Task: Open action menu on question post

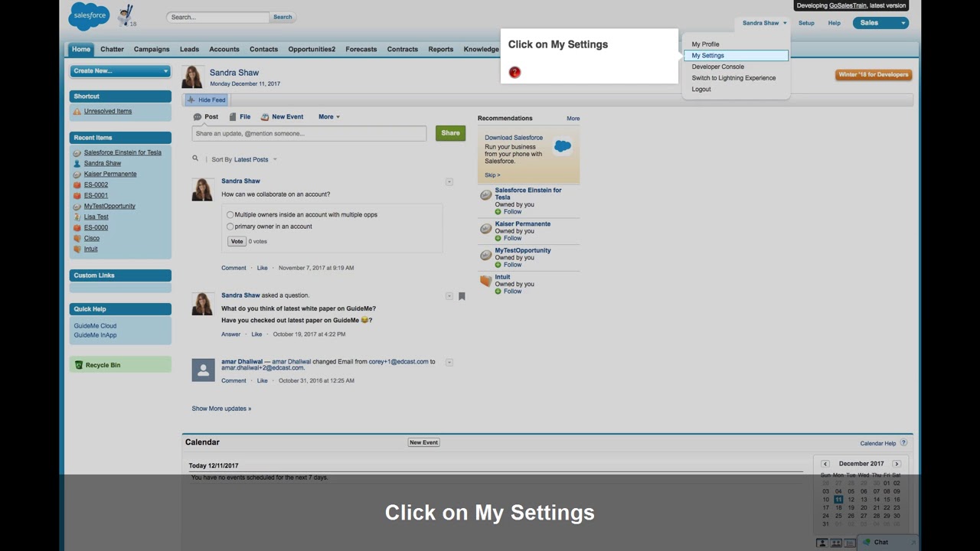Action: click(x=449, y=295)
